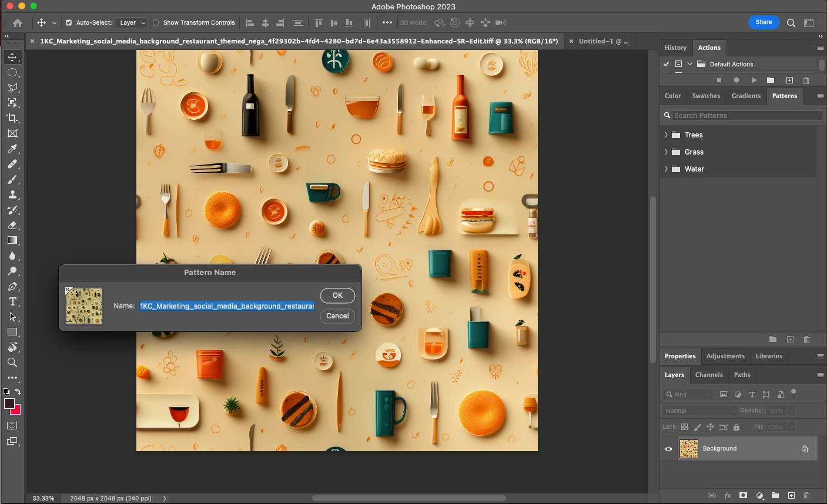The width and height of the screenshot is (827, 504).
Task: Expand the Water pattern folder
Action: pyautogui.click(x=666, y=169)
